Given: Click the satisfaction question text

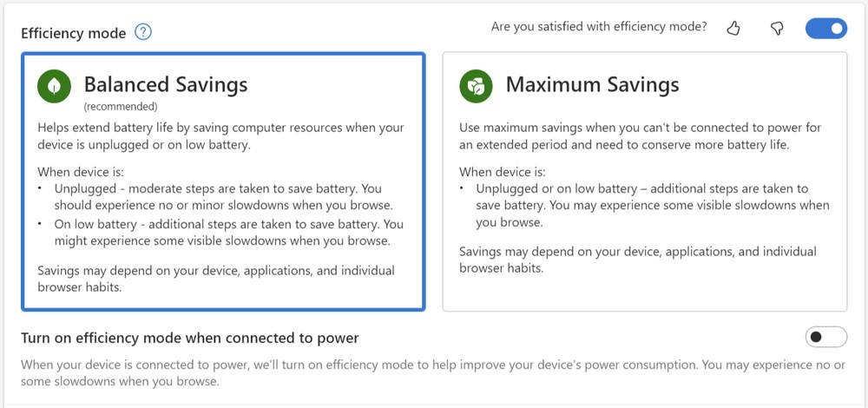Looking at the screenshot, I should (x=599, y=27).
